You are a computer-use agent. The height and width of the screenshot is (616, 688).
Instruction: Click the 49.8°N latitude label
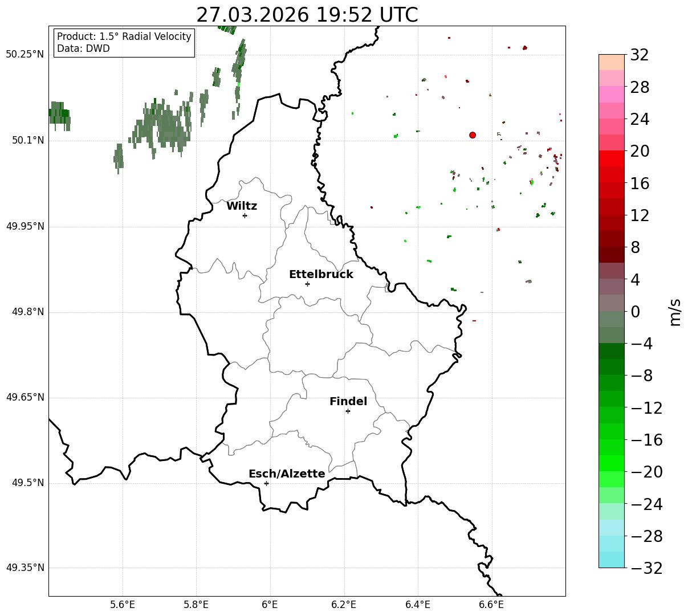(28, 312)
